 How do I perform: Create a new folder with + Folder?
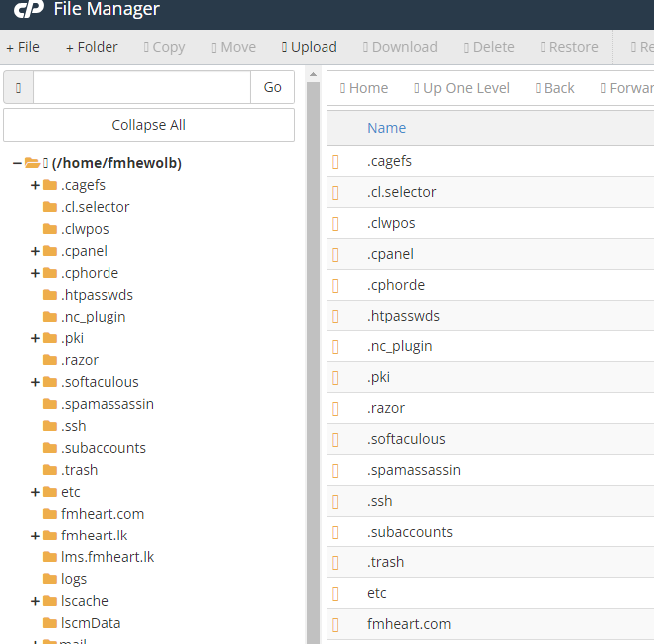click(x=92, y=47)
